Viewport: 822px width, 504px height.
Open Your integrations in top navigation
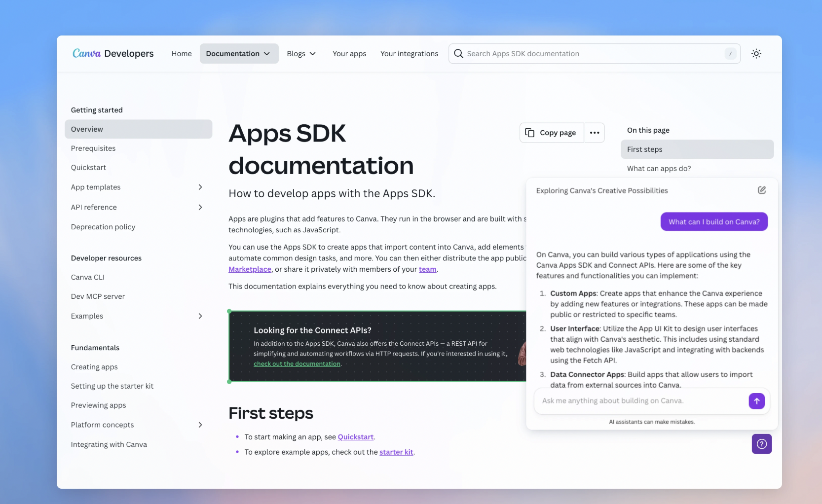click(409, 54)
